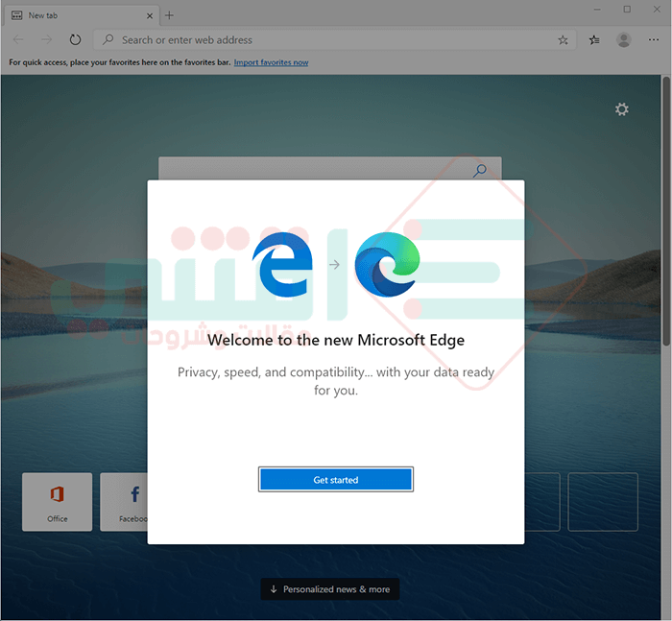Open the Facebook quick link tile
The height and width of the screenshot is (621, 672).
point(124,502)
